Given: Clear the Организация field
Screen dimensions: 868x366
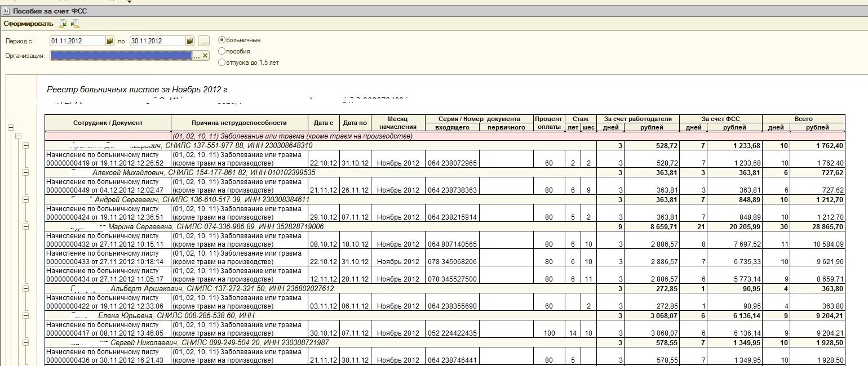Looking at the screenshot, I should 205,55.
